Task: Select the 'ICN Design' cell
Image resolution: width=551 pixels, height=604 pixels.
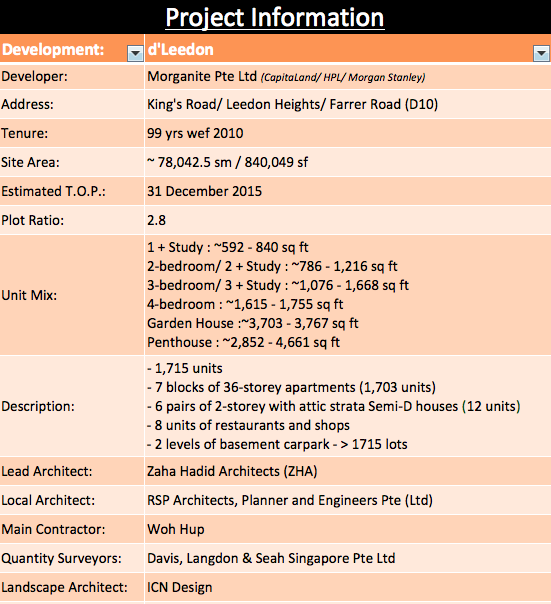Action: (348, 587)
